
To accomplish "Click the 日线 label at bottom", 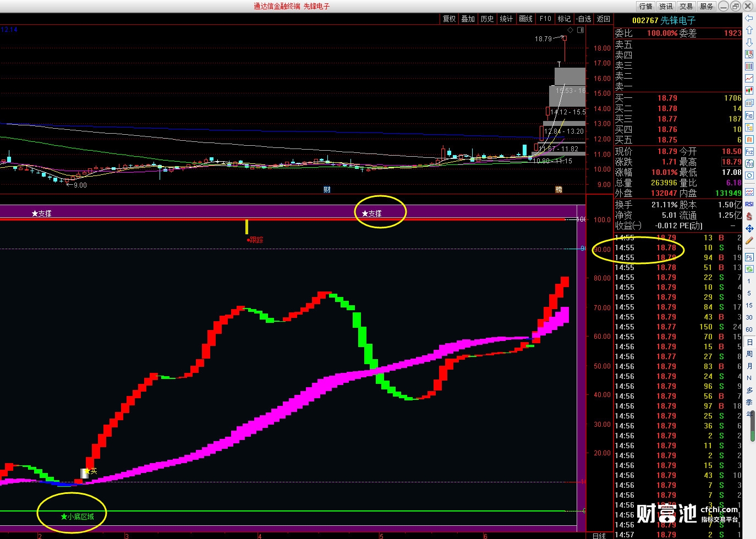I will (x=599, y=535).
